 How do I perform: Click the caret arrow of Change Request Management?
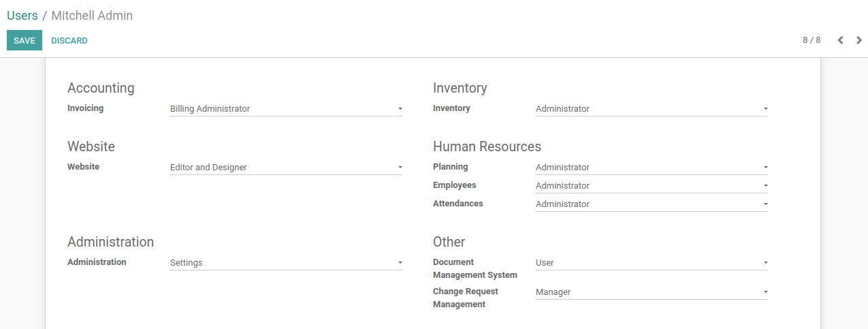point(765,292)
